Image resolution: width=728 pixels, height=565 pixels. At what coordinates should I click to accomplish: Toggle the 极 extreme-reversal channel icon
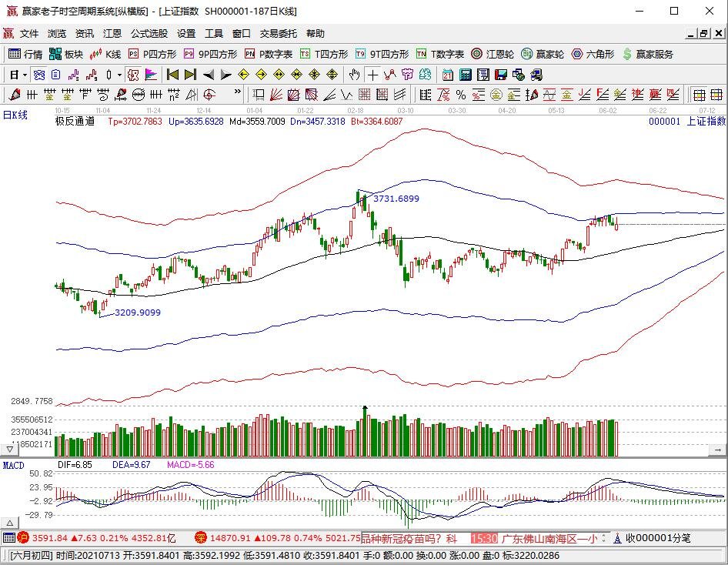134,75
